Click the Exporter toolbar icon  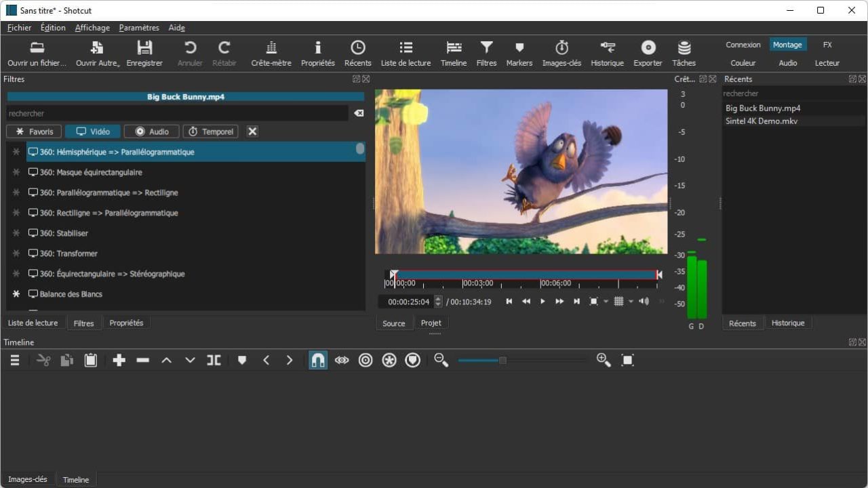pyautogui.click(x=648, y=54)
